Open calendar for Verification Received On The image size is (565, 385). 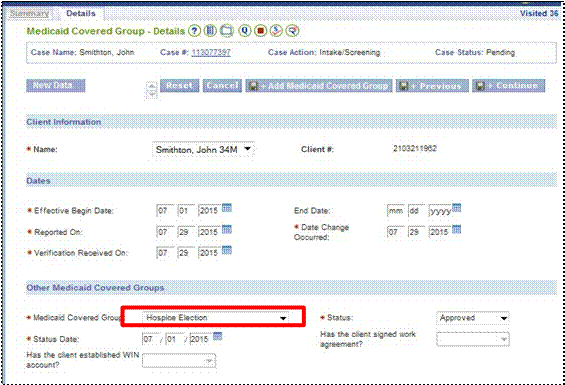point(227,250)
